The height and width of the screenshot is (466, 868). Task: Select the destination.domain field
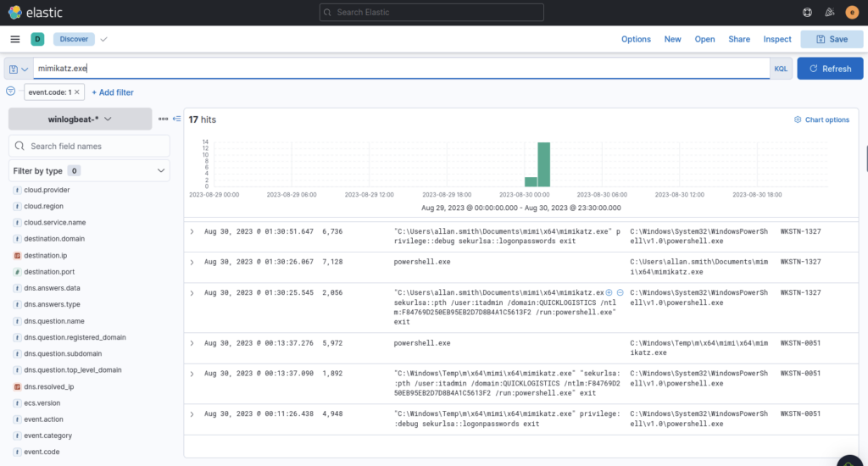54,239
